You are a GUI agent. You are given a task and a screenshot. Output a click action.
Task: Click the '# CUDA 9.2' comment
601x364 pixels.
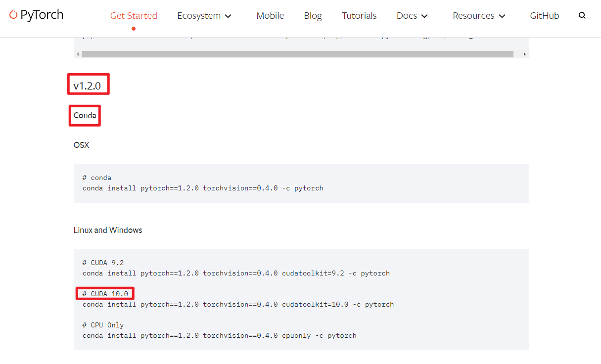(103, 263)
